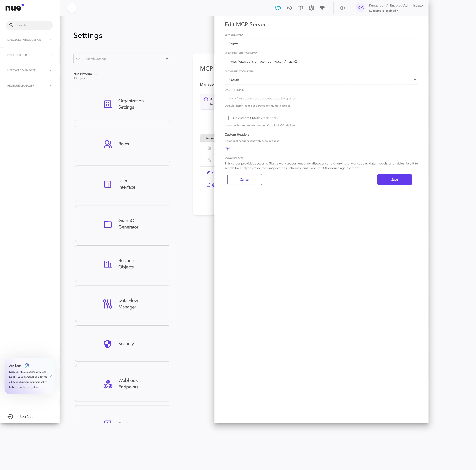Image resolution: width=476 pixels, height=470 pixels.
Task: Click the Data Flow Manager sliders icon
Action: click(x=108, y=304)
